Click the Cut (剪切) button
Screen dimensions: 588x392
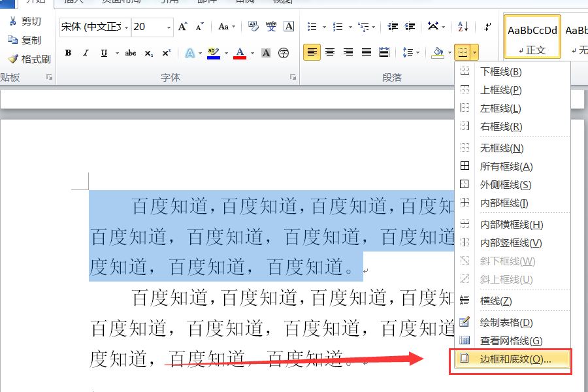click(x=25, y=22)
